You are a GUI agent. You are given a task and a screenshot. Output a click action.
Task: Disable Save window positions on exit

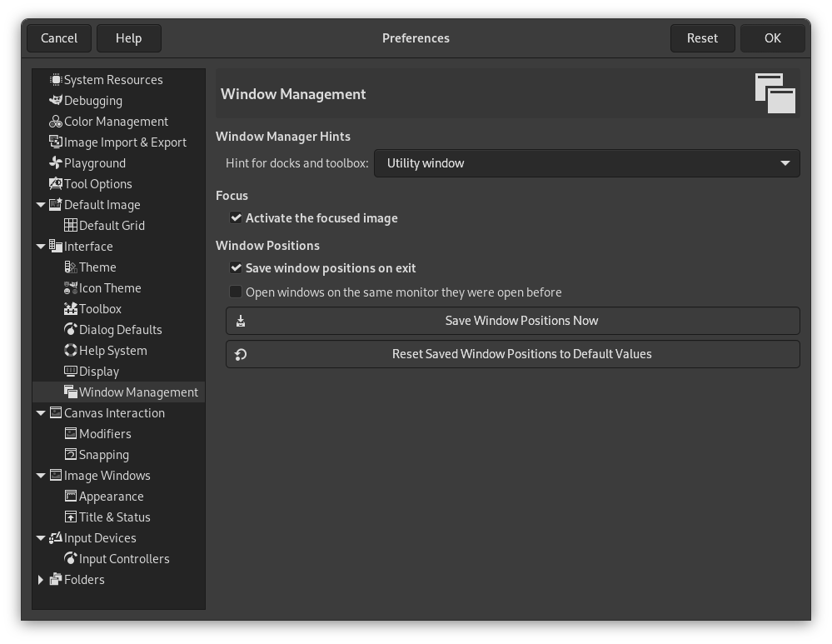coord(236,267)
